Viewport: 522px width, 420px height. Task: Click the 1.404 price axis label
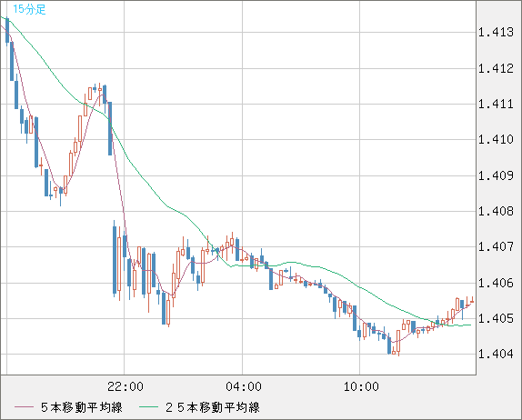496,354
